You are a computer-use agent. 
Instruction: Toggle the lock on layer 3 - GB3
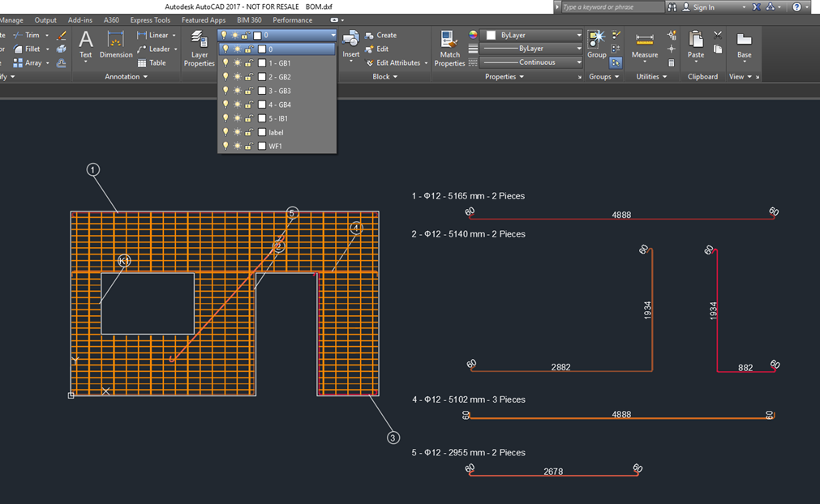click(x=249, y=91)
